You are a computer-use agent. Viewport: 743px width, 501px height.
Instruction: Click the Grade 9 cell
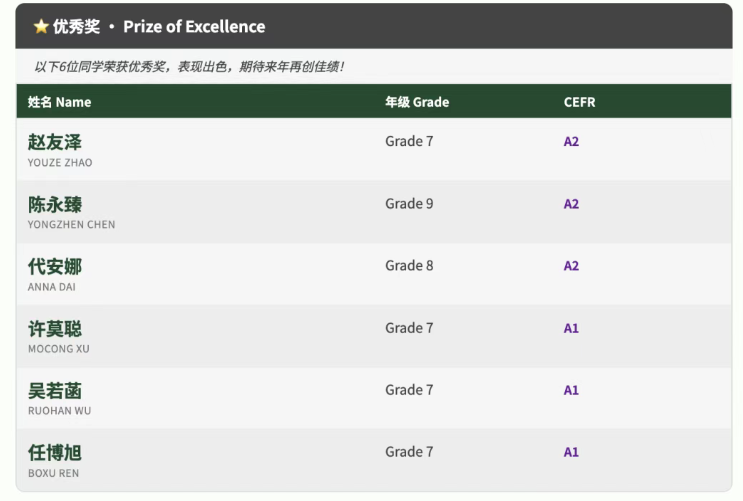(409, 204)
